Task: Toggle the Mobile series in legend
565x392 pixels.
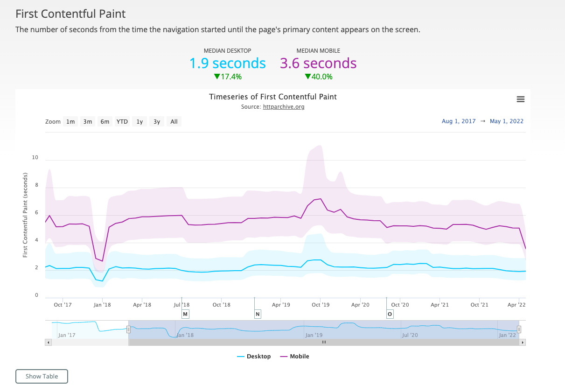Action: click(294, 357)
